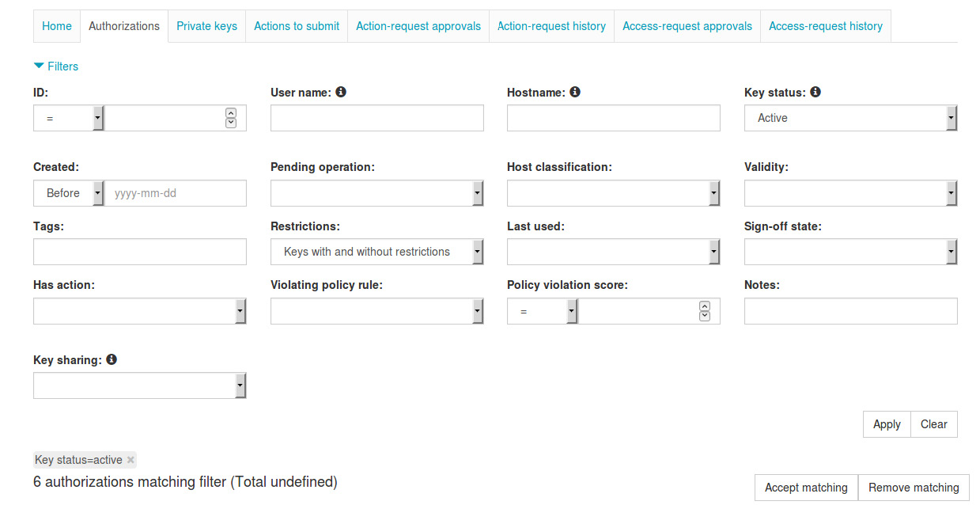980x505 pixels.
Task: Click the Hostname info icon
Action: tap(575, 92)
